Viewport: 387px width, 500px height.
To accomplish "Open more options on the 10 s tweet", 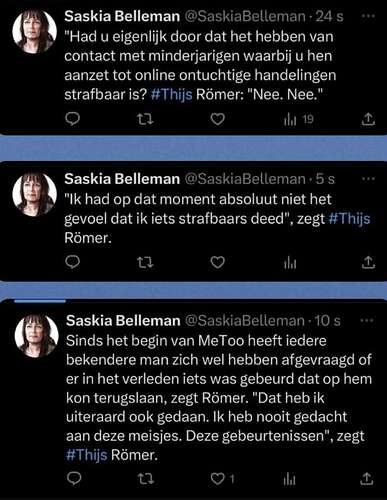I will (x=367, y=320).
